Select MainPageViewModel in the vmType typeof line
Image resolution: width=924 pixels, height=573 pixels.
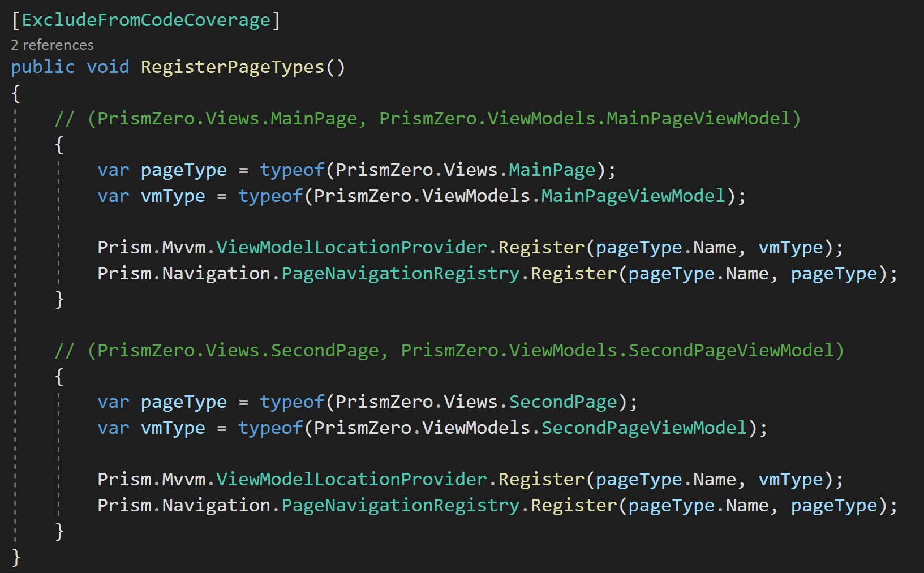633,196
